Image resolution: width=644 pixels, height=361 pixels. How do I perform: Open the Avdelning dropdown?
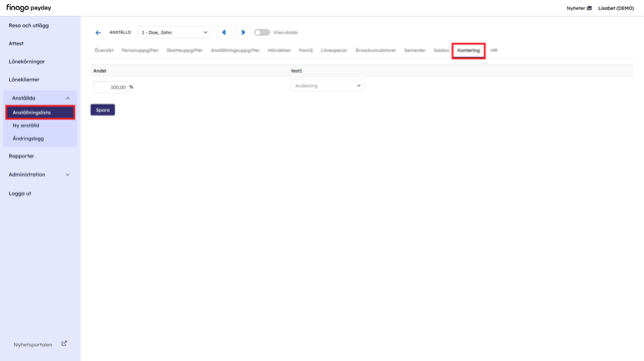pyautogui.click(x=327, y=86)
